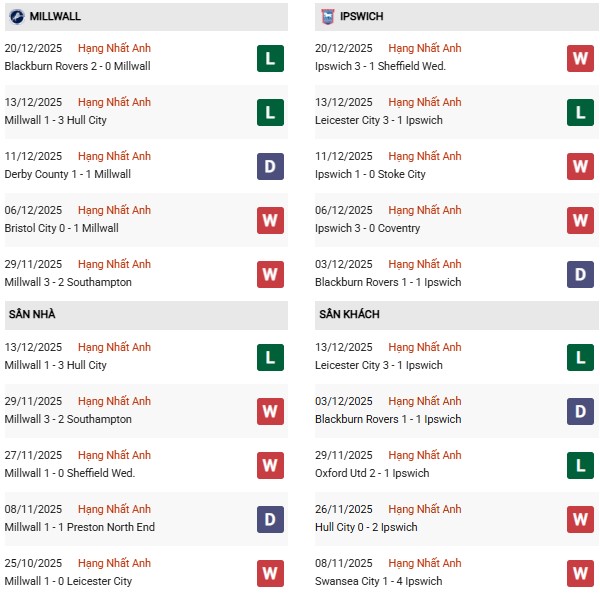This screenshot has height=595, width=600.
Task: Click the MILLWALL team header title
Action: 55,17
